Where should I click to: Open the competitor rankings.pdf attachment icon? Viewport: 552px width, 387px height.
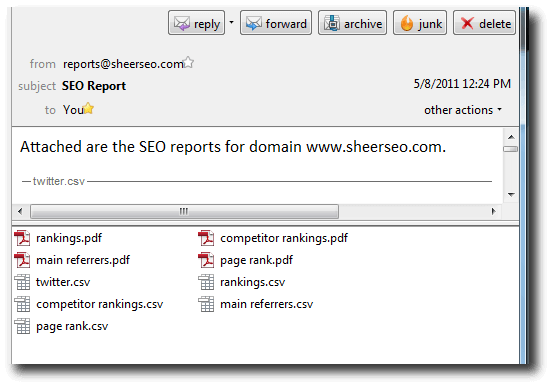206,238
